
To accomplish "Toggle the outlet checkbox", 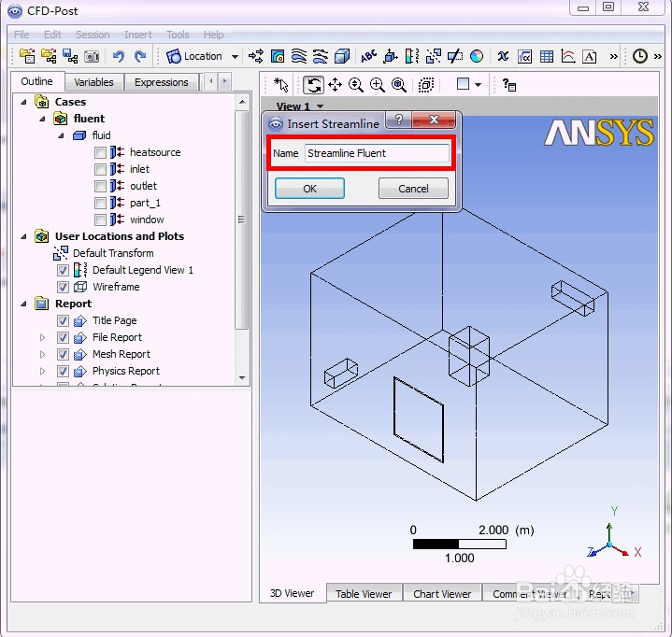I will [100, 186].
